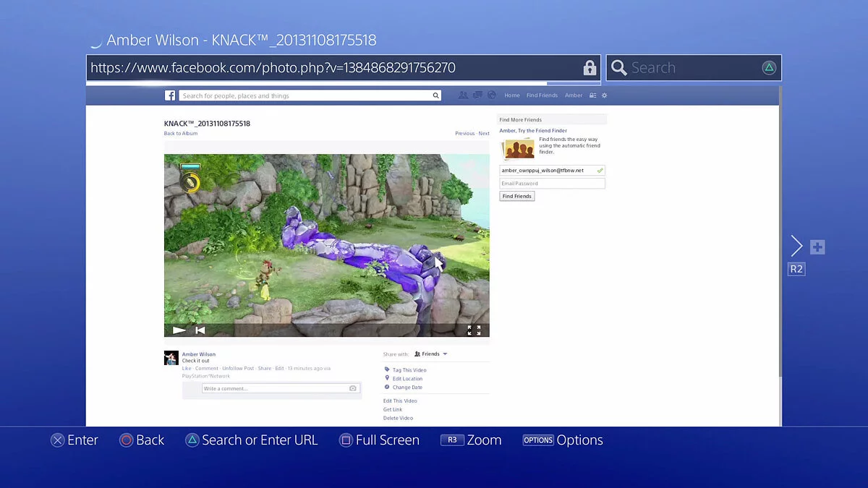Click the search magnifier in Facebook search box
The height and width of the screenshot is (488, 868).
coord(435,95)
